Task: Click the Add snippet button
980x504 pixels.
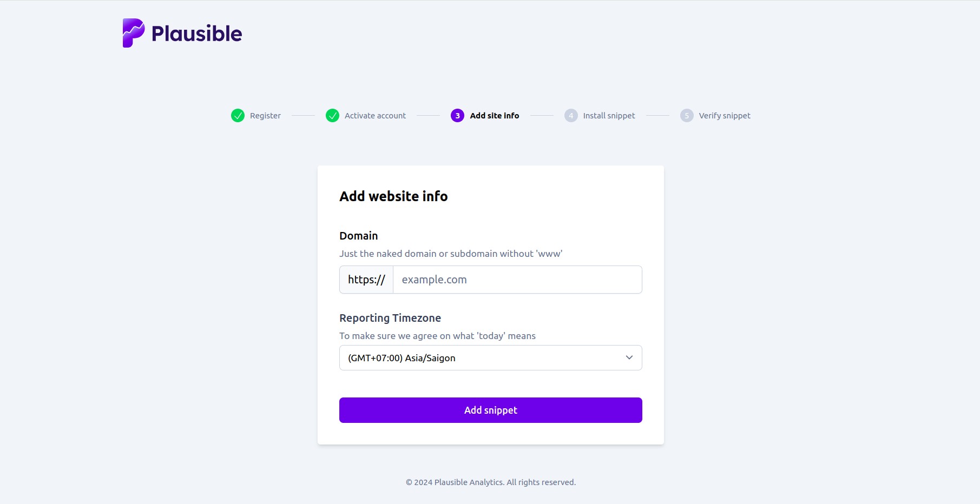Action: 491,410
